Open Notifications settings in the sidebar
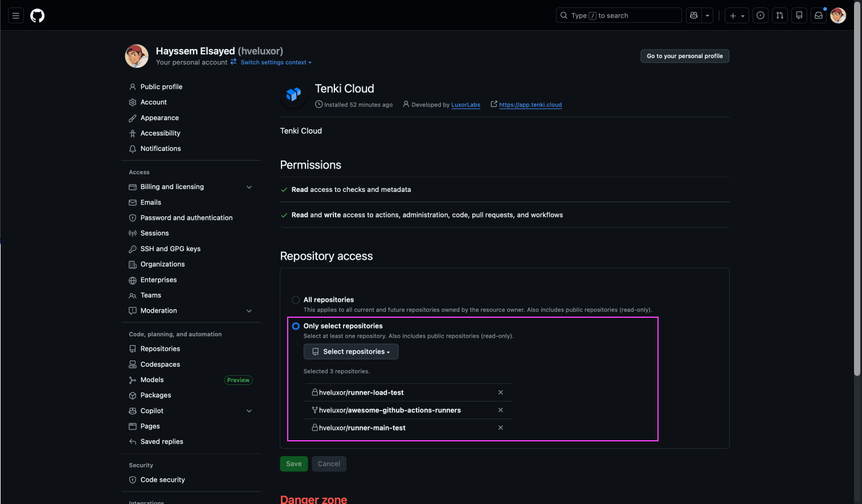The width and height of the screenshot is (862, 504). 161,148
